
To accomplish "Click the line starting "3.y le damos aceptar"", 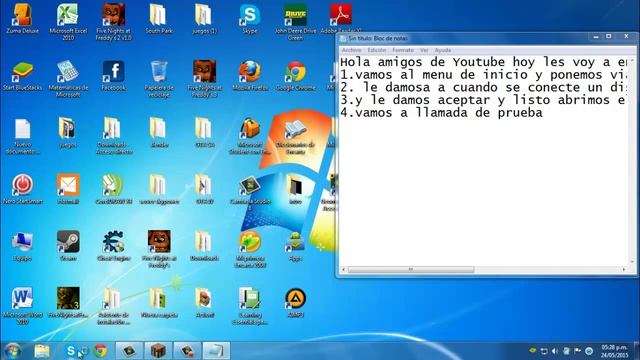I will pos(484,100).
